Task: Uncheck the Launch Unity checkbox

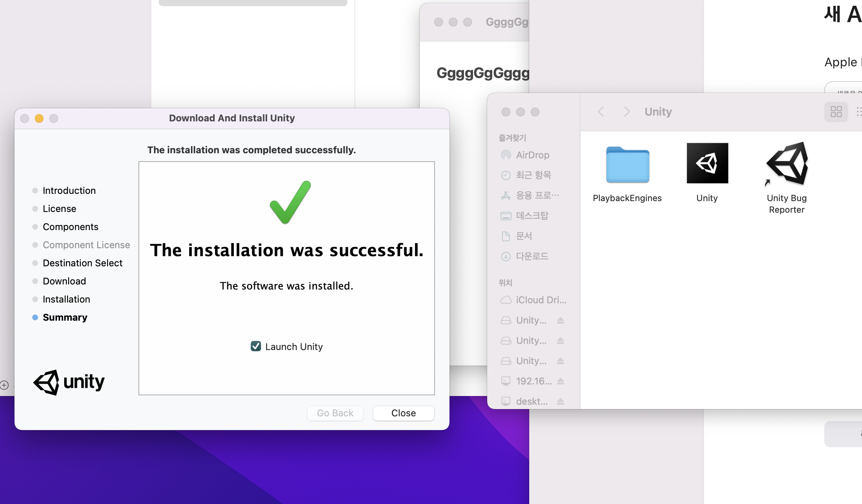Action: coord(256,346)
